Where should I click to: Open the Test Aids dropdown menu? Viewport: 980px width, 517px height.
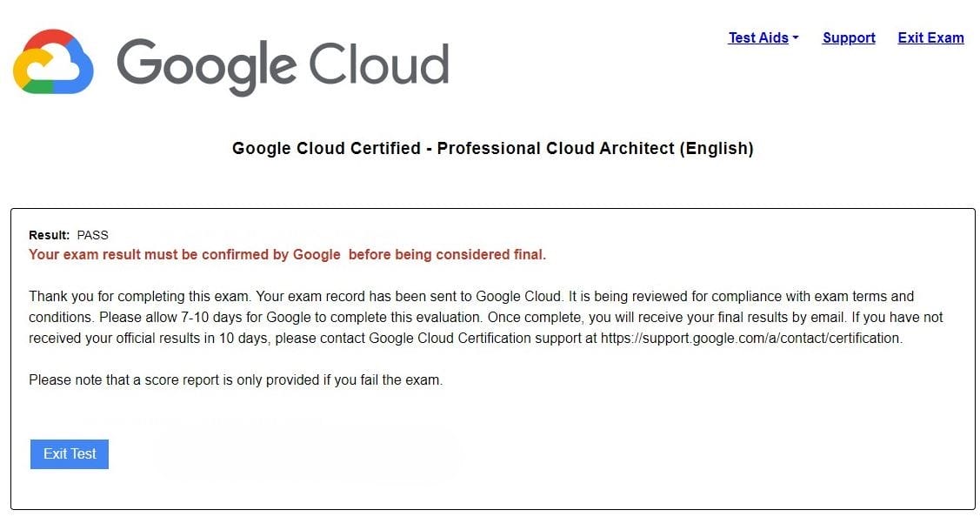(x=757, y=37)
